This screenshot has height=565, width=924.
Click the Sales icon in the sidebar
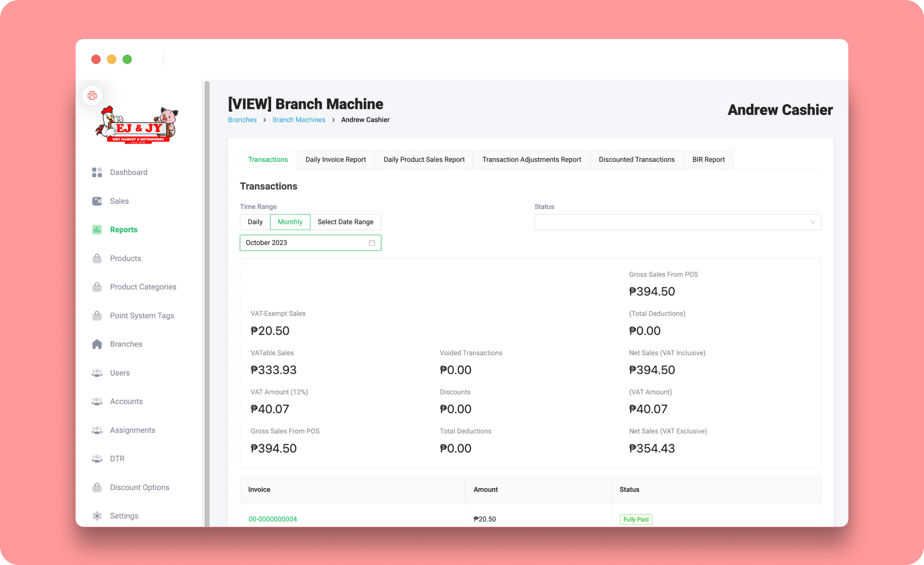click(97, 201)
